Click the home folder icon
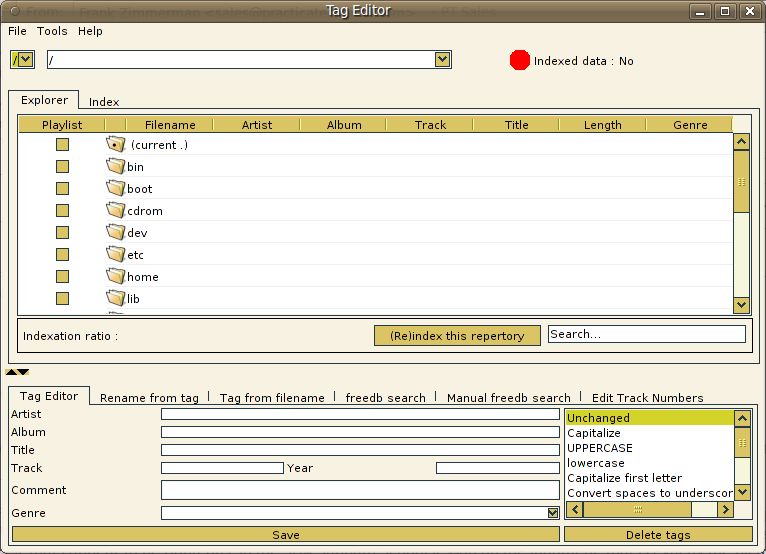 (115, 276)
